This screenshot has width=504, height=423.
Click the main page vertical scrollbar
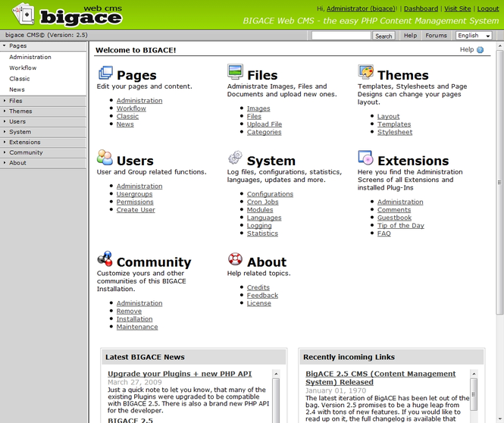coord(499,182)
